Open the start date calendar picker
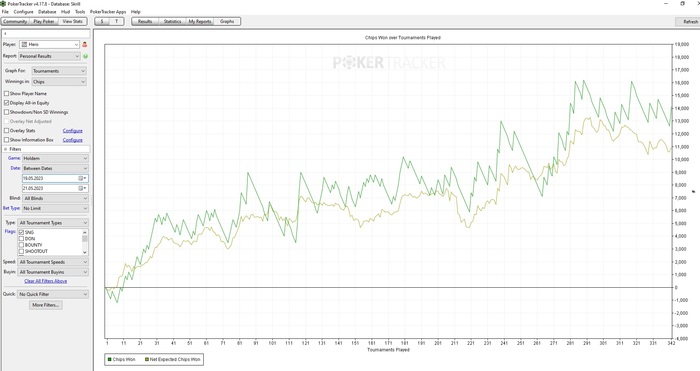Screen dimensions: 700x371 pyautogui.click(x=83, y=178)
